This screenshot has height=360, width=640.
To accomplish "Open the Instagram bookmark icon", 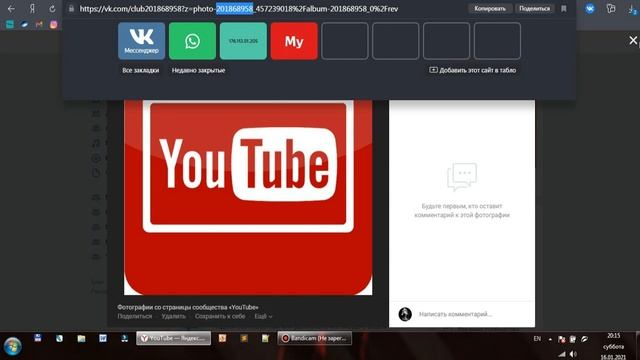I will [53, 24].
